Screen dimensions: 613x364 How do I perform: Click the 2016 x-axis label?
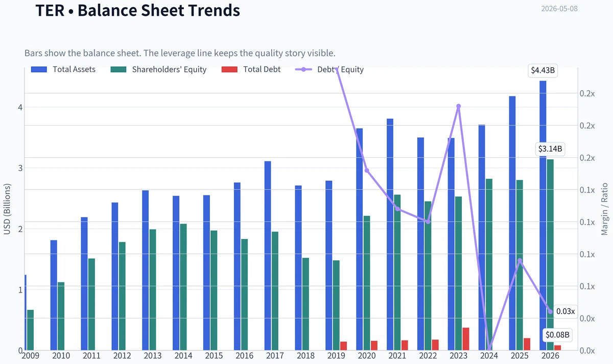(x=245, y=356)
